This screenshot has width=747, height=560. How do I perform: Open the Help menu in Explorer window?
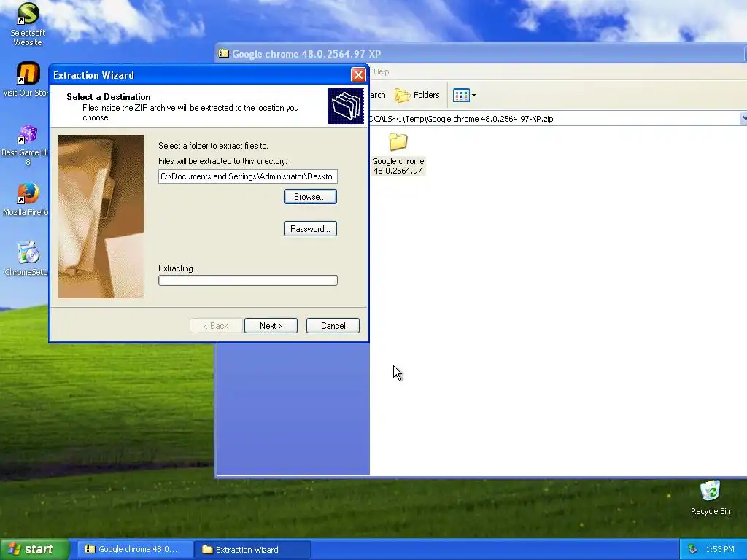tap(381, 71)
